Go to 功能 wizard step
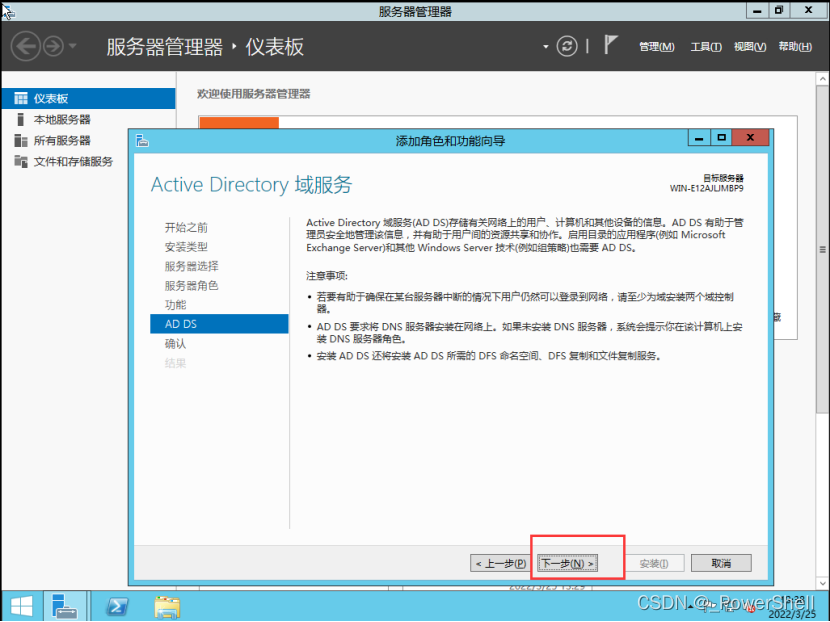830x622 pixels. click(175, 305)
